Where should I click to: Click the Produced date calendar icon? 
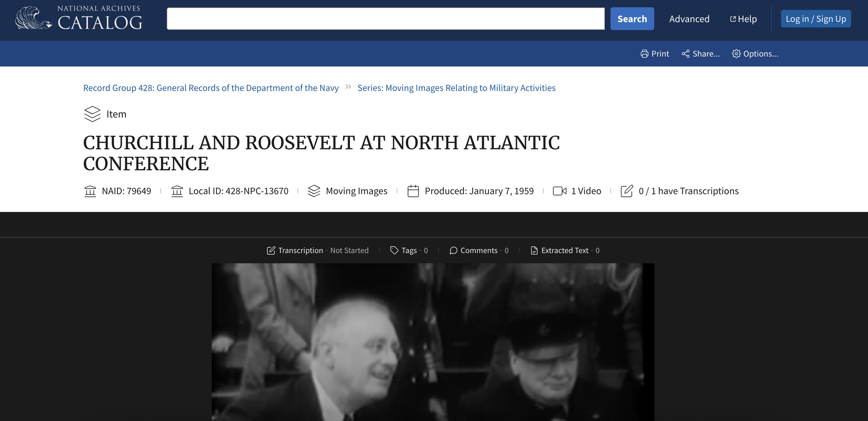pos(413,191)
